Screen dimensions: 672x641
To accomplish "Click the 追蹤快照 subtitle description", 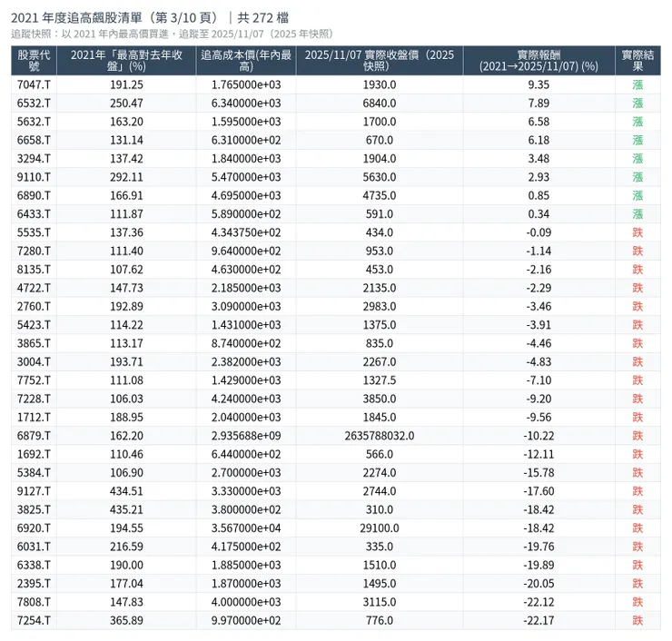I will click(x=173, y=34).
